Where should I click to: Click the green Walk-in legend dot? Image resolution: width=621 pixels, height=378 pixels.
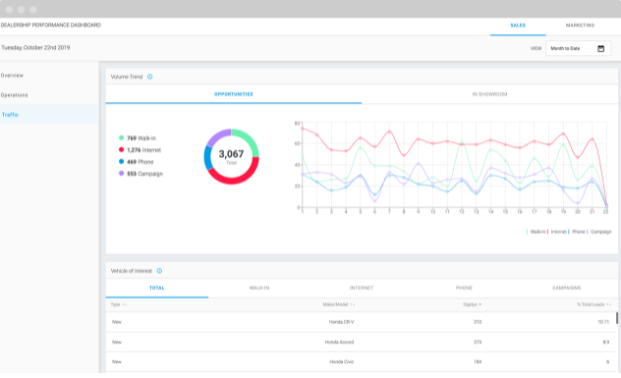click(121, 138)
